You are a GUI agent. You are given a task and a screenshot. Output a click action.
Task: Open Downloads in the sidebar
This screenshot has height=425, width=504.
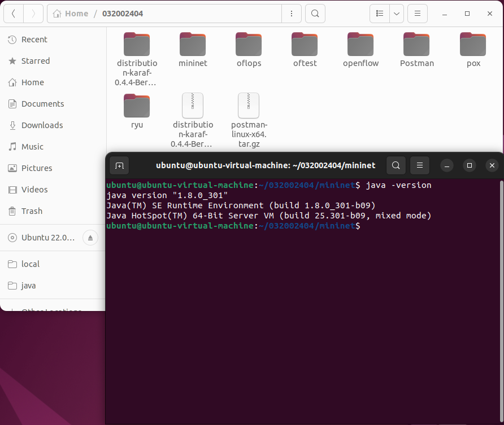pyautogui.click(x=53, y=125)
